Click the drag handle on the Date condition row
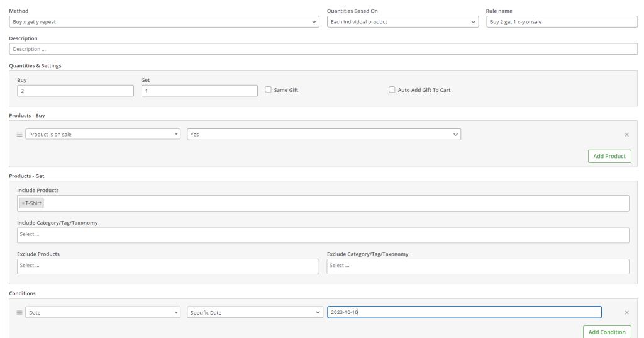This screenshot has height=338, width=644. pos(19,313)
